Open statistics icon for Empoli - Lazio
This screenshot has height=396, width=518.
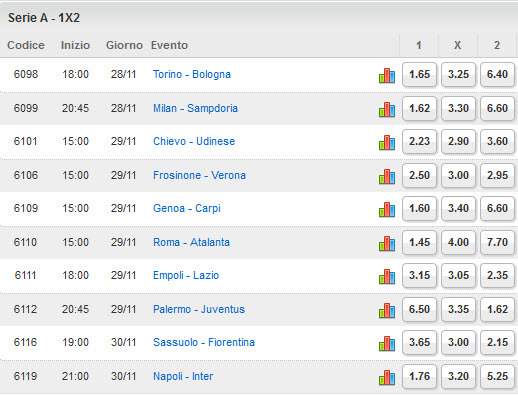coord(387,276)
